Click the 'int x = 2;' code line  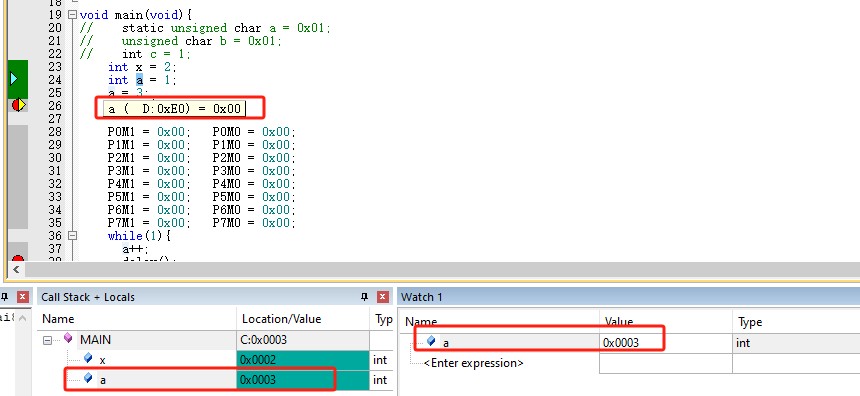pos(142,67)
